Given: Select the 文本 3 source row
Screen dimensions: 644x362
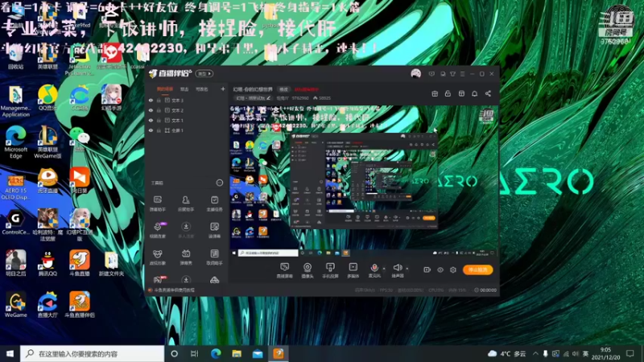Looking at the screenshot, I should click(x=188, y=100).
